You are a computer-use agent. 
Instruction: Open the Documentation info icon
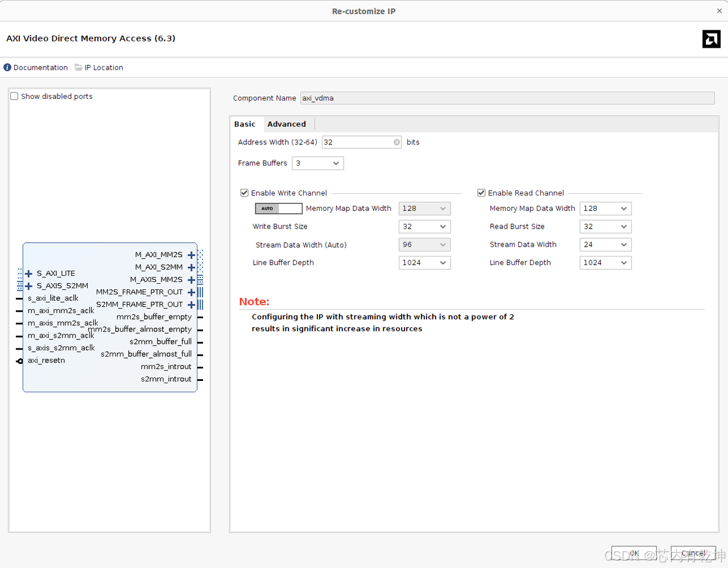coord(7,67)
